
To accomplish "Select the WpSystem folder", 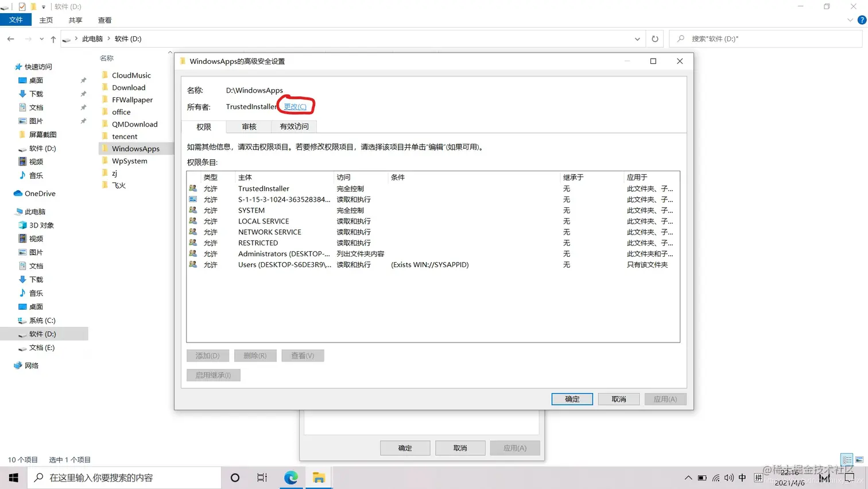I will click(129, 161).
